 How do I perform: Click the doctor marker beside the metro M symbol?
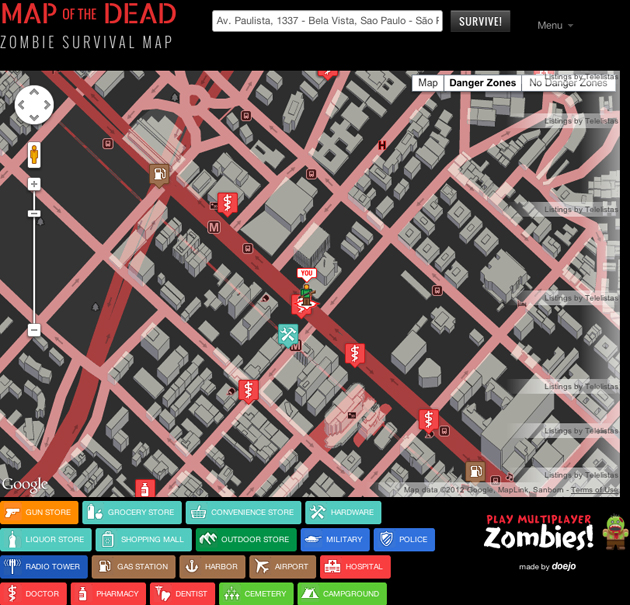(227, 204)
